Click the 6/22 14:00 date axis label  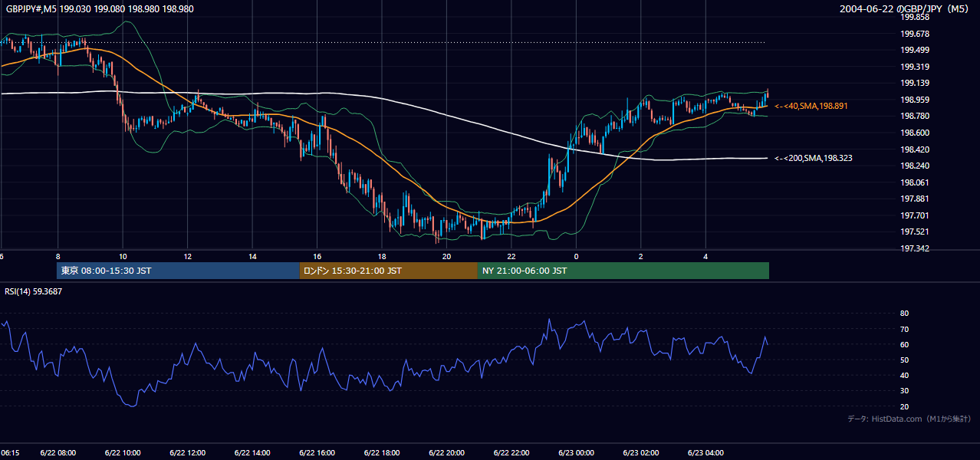coord(252,453)
